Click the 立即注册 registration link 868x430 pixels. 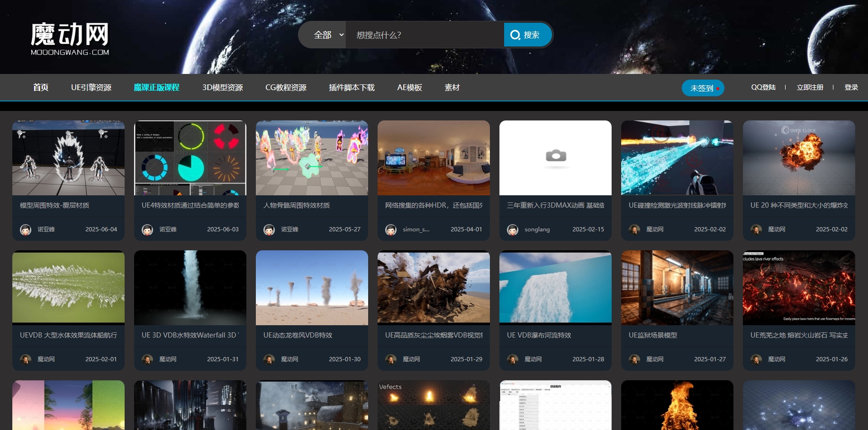810,87
